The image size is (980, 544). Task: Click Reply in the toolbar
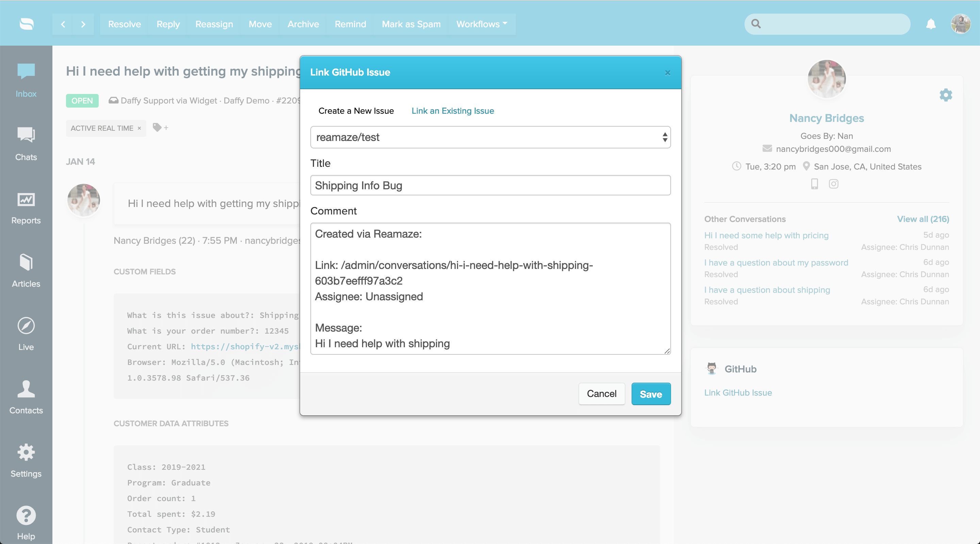pos(168,24)
